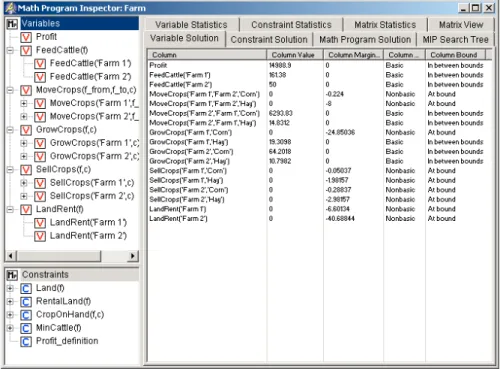500x369 pixels.
Task: Sort by the Column Value header
Action: tap(295, 55)
